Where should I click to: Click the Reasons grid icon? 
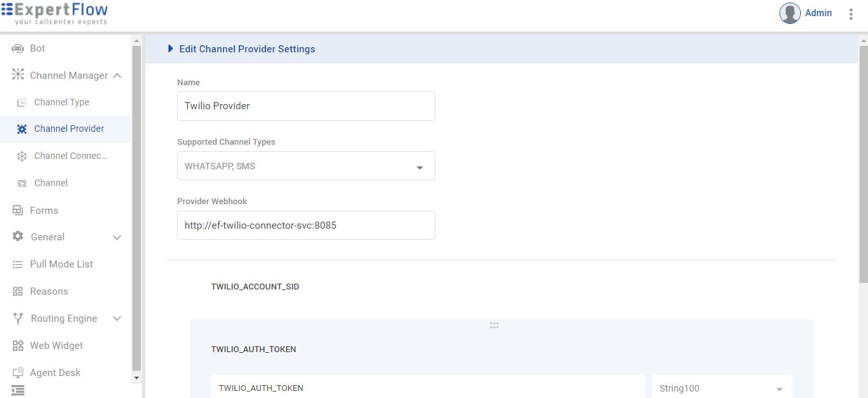pos(18,291)
